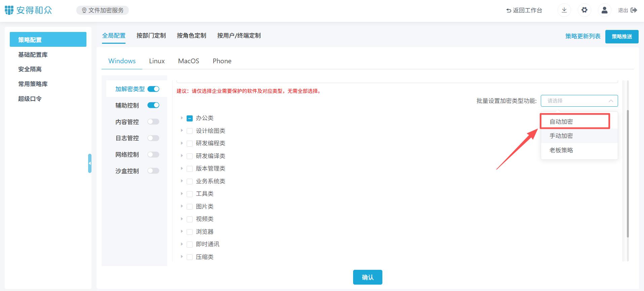Check the 设计绘图类 checkbox
Image resolution: width=644 pixels, height=291 pixels.
click(x=190, y=131)
